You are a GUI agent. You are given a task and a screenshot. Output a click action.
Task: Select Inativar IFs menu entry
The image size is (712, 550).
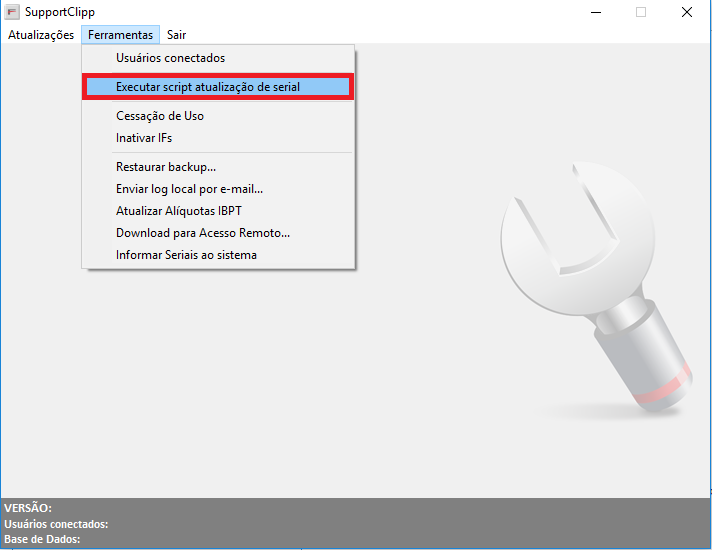144,138
